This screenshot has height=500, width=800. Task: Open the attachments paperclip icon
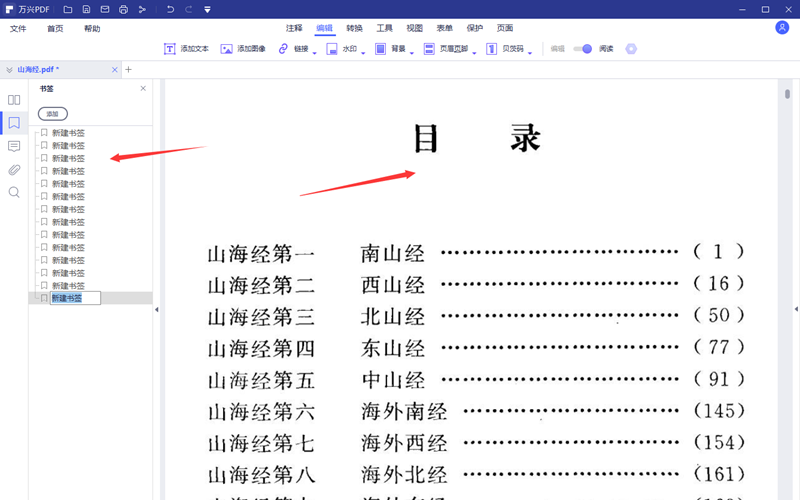pyautogui.click(x=14, y=170)
